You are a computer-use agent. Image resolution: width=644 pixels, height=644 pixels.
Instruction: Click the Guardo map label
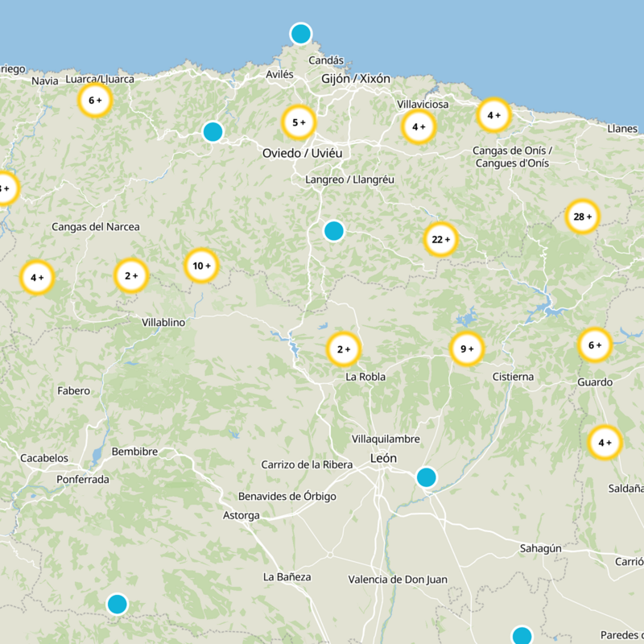pos(595,382)
